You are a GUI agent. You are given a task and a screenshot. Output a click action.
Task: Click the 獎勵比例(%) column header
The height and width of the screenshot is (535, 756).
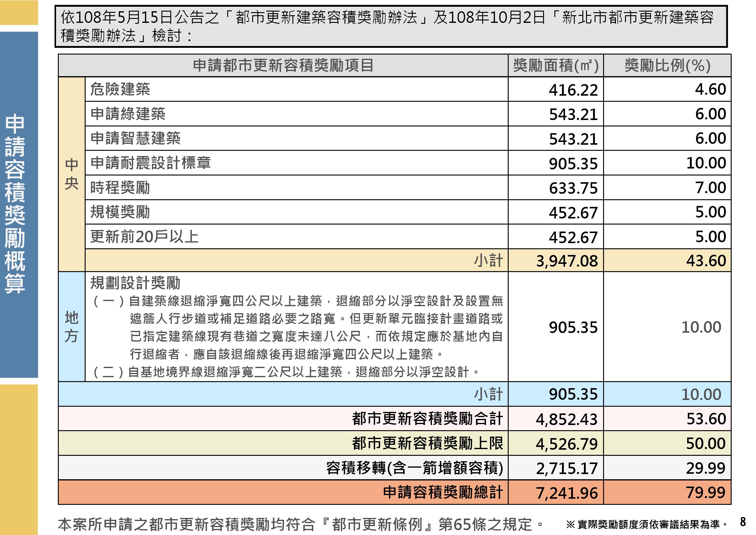pos(667,66)
